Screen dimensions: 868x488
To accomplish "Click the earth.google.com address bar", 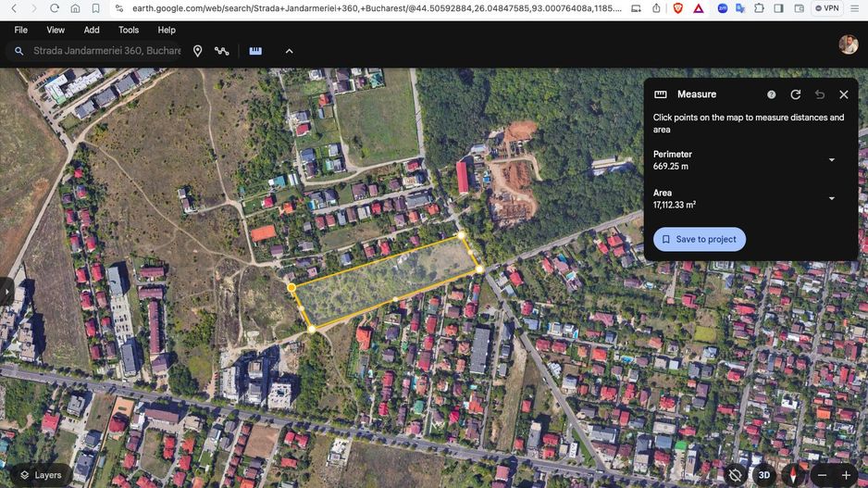I will coord(377,8).
